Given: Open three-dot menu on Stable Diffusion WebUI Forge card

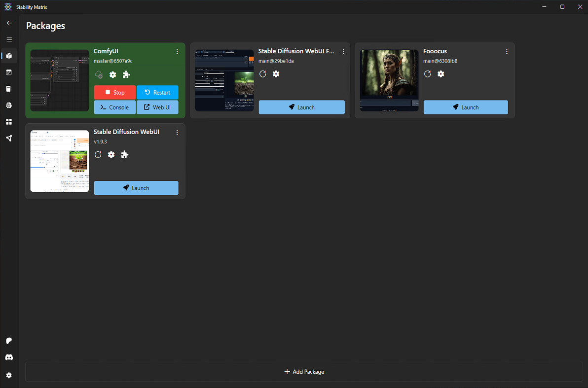Looking at the screenshot, I should [343, 52].
